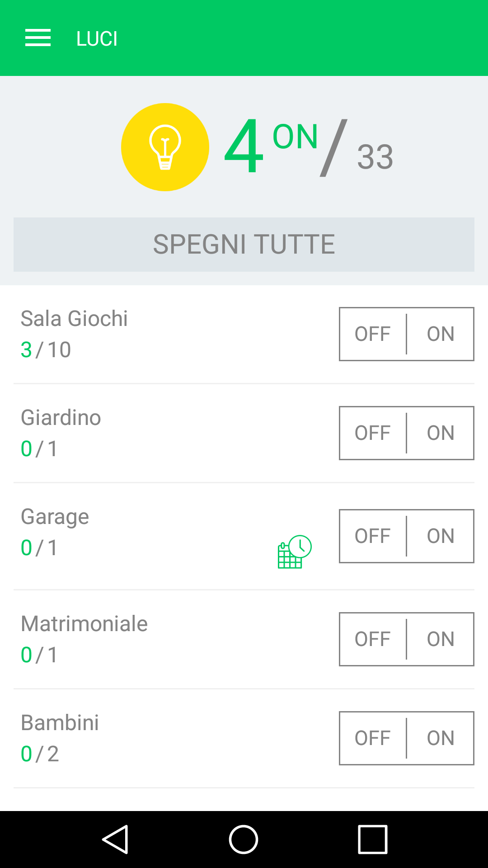Turn Giardino light OFF

point(373,433)
